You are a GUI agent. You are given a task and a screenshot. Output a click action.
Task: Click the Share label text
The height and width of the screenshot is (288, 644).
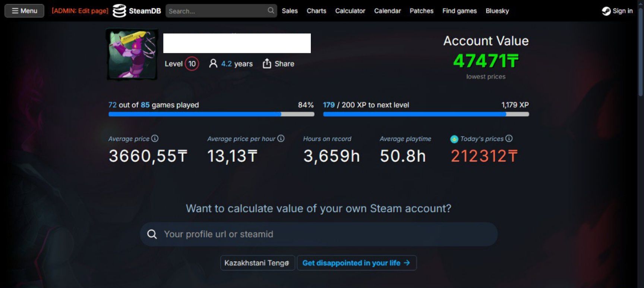(284, 64)
